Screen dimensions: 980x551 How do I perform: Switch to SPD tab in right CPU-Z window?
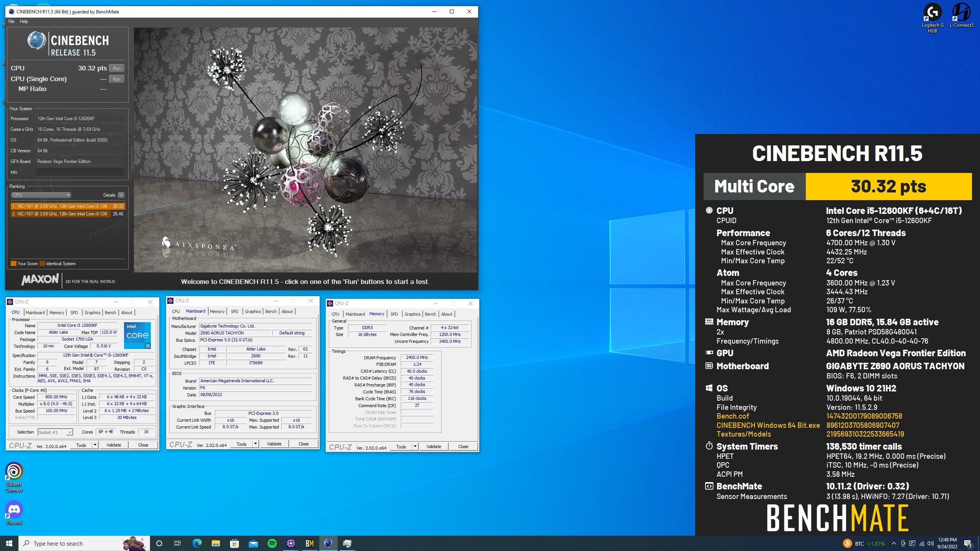click(x=394, y=314)
